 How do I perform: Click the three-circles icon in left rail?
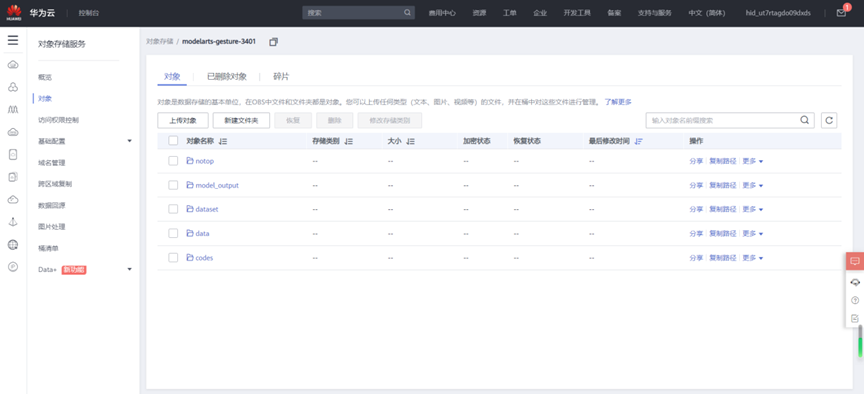(13, 87)
